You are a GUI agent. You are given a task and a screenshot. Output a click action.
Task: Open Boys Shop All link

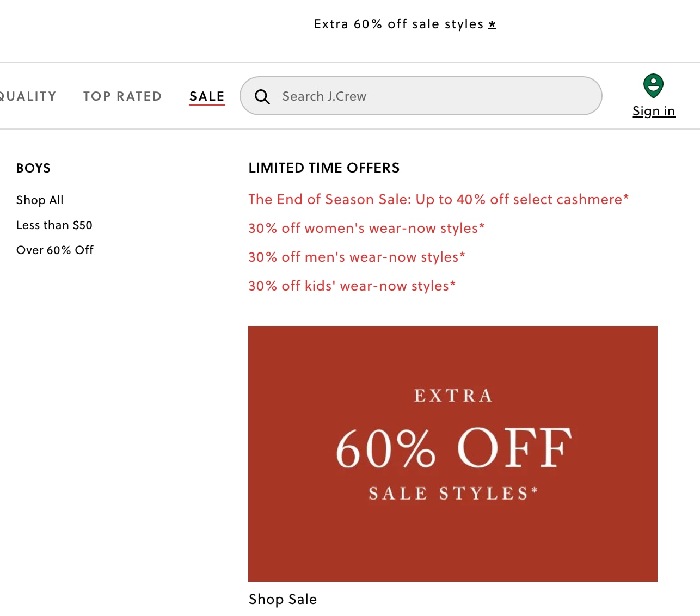pos(40,200)
